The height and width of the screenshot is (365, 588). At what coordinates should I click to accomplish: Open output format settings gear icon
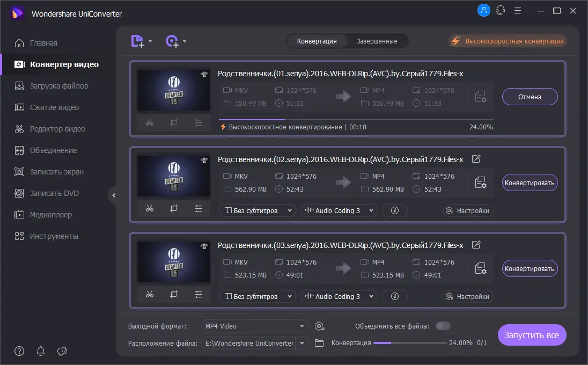tap(320, 326)
